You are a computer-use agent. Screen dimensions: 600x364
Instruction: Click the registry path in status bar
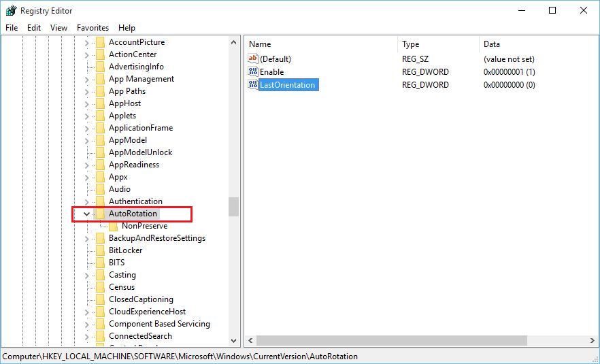tap(180, 357)
